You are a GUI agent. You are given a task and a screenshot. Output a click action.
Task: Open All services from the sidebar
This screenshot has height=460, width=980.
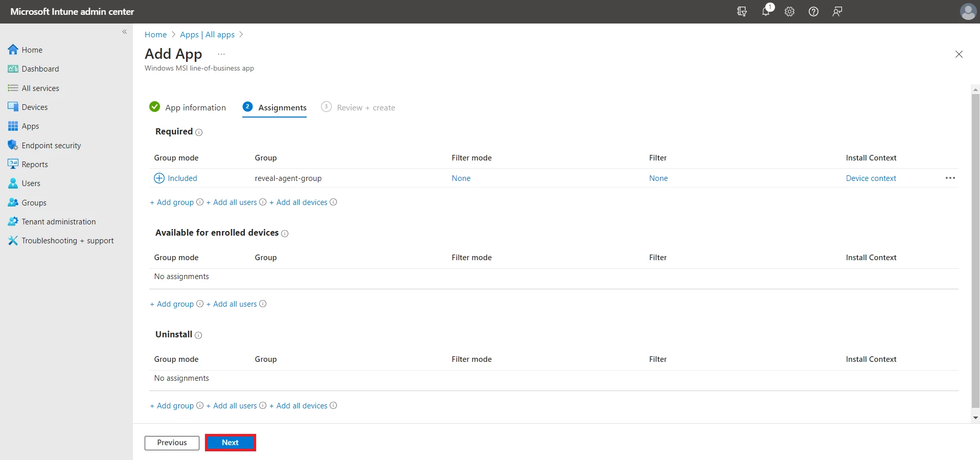tap(40, 88)
